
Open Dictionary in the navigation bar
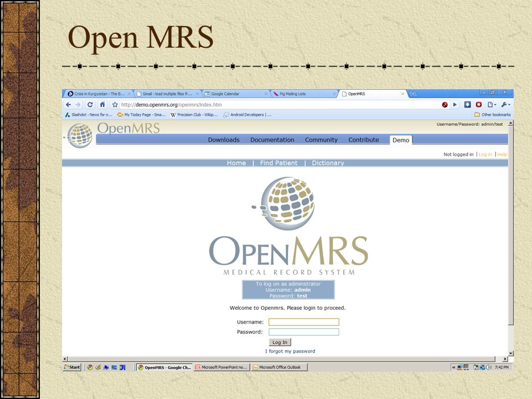[x=328, y=163]
